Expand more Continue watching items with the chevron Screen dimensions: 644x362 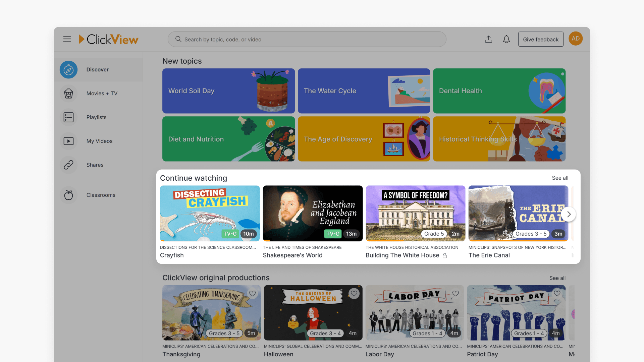569,214
